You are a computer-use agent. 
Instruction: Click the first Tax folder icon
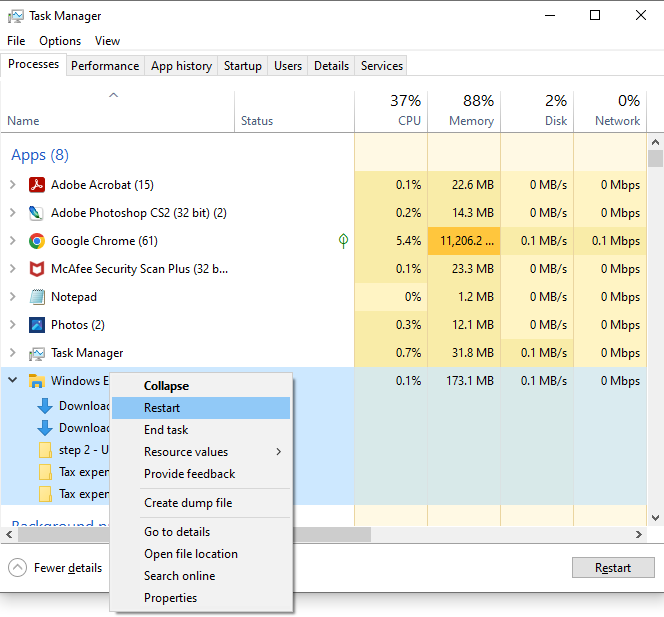45,472
